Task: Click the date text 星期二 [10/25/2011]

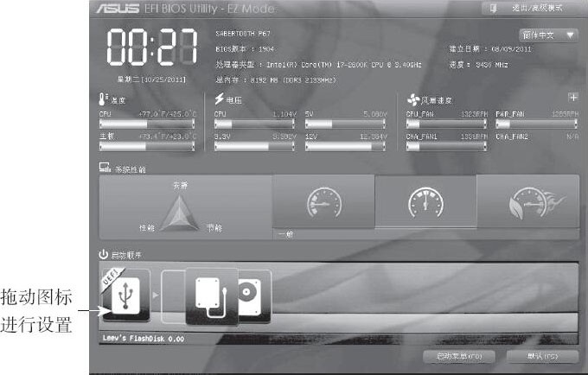Action: tap(151, 79)
